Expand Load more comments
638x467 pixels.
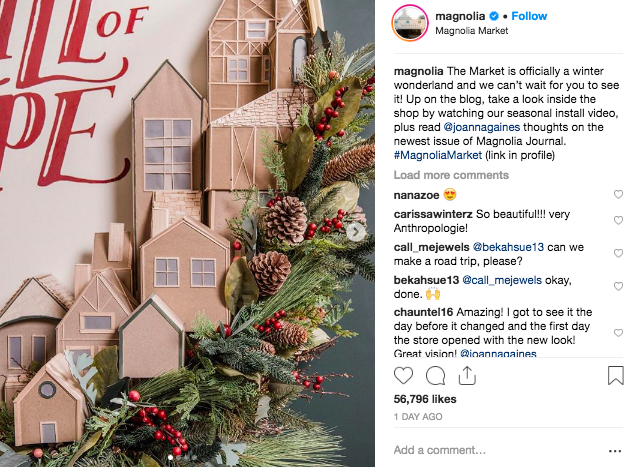[x=451, y=175]
